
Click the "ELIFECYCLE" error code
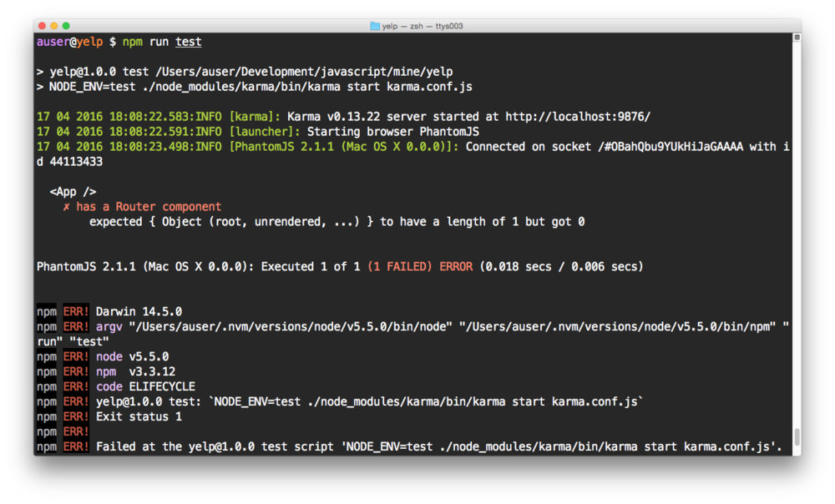[161, 386]
